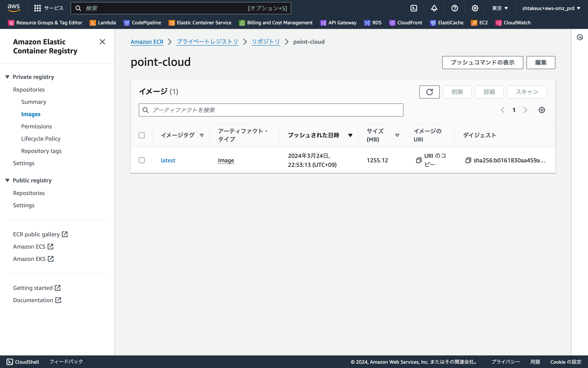Open the right-side info panel icon
This screenshot has width=588, height=368.
580,37
